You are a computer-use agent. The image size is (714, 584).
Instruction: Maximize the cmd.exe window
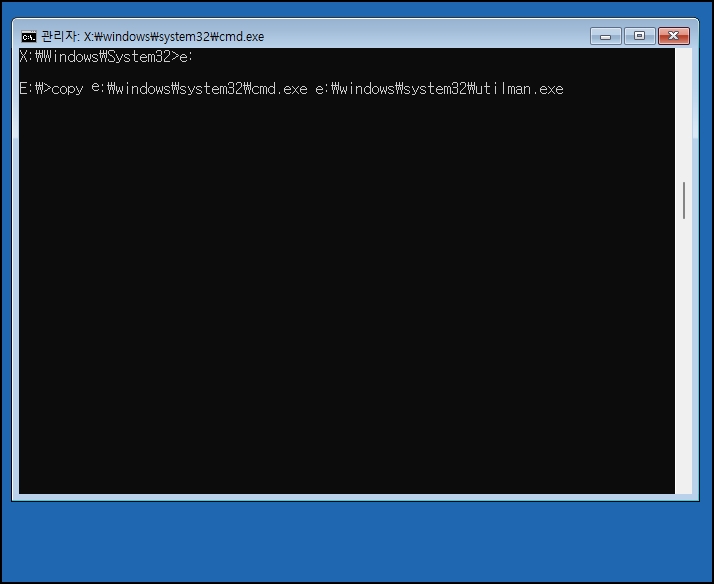tap(639, 36)
